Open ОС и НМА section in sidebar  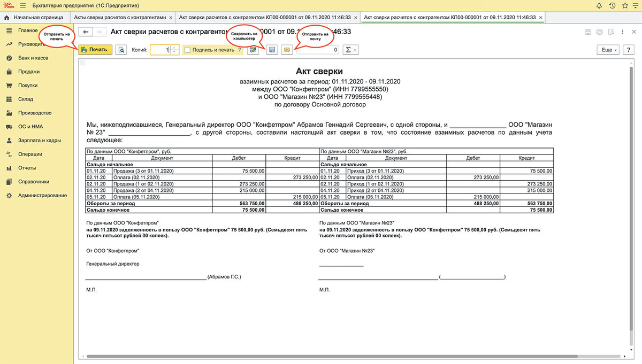[30, 127]
